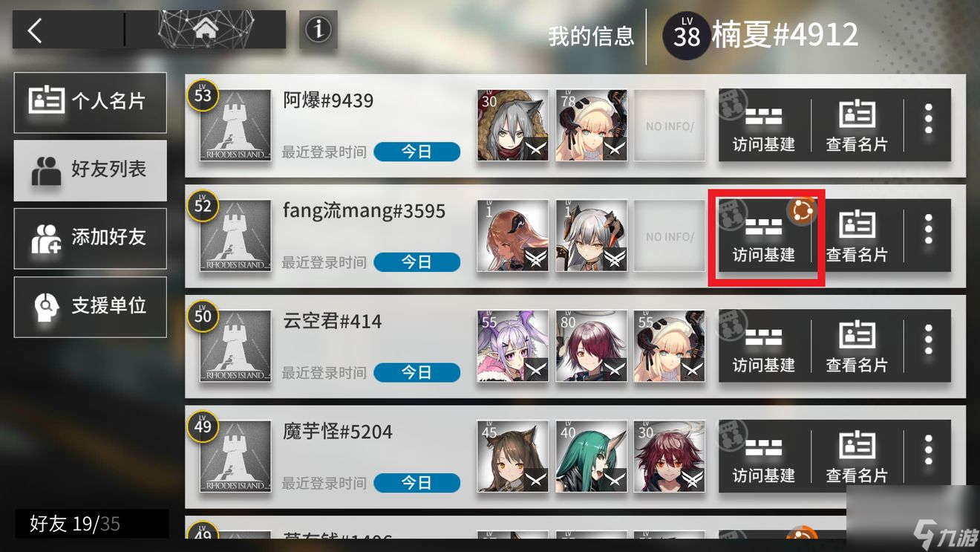Open the 支援单位 tab

click(90, 307)
